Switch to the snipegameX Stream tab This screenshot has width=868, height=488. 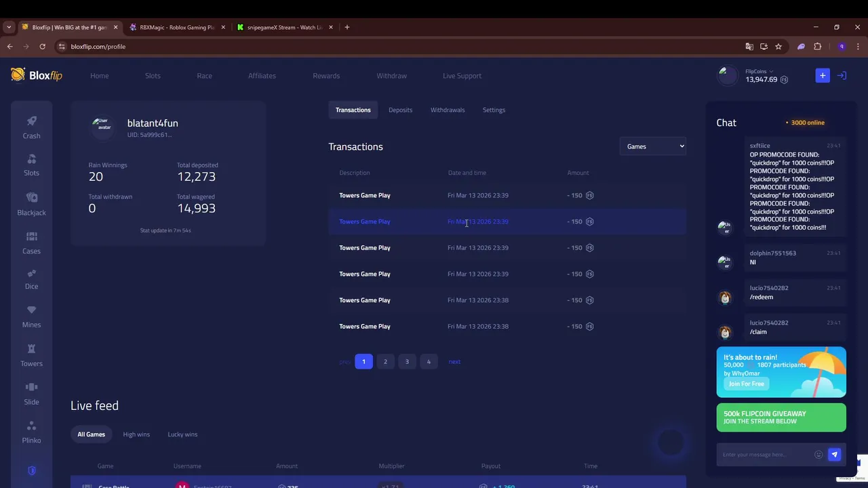(284, 27)
